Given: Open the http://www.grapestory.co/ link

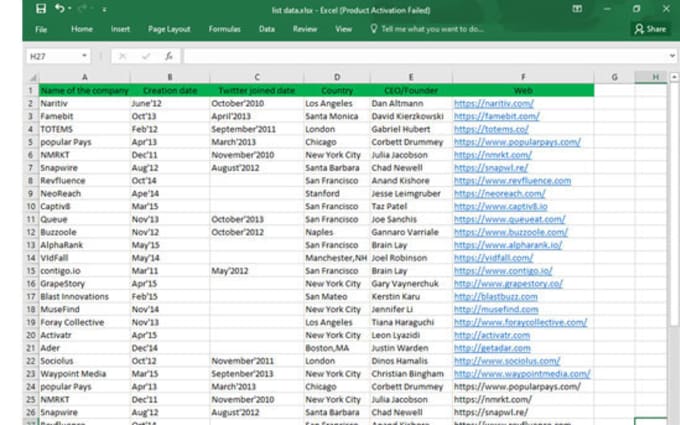Looking at the screenshot, I should click(508, 284).
